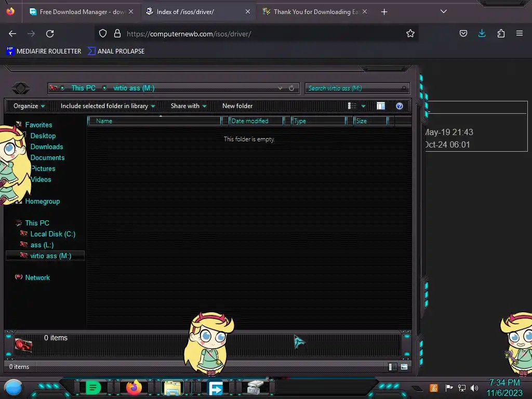Open clock showing 7:34 PM
532x399 pixels.
504,388
